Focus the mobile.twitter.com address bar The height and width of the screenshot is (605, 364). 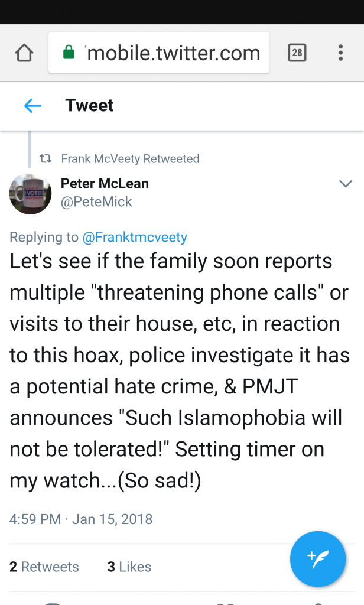[x=173, y=53]
